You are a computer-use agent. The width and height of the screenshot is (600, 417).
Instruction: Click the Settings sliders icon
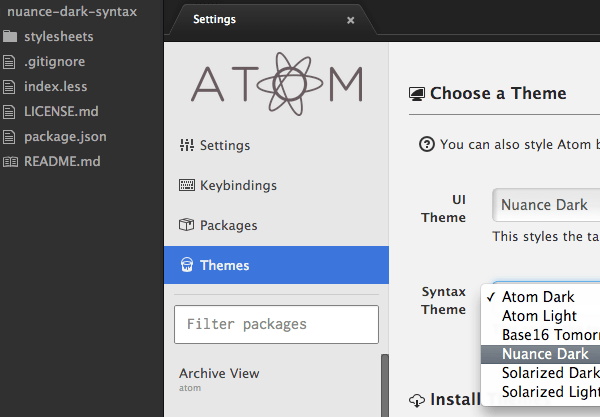tap(187, 145)
